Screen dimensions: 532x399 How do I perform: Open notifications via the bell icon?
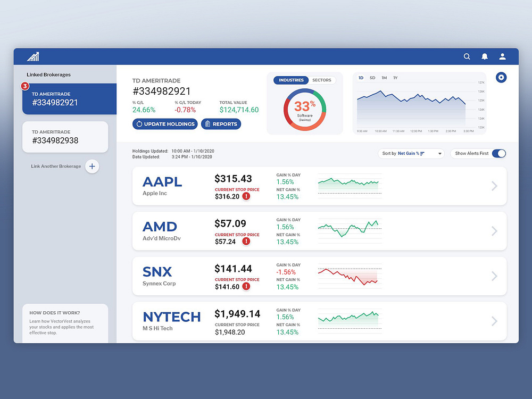click(x=485, y=56)
